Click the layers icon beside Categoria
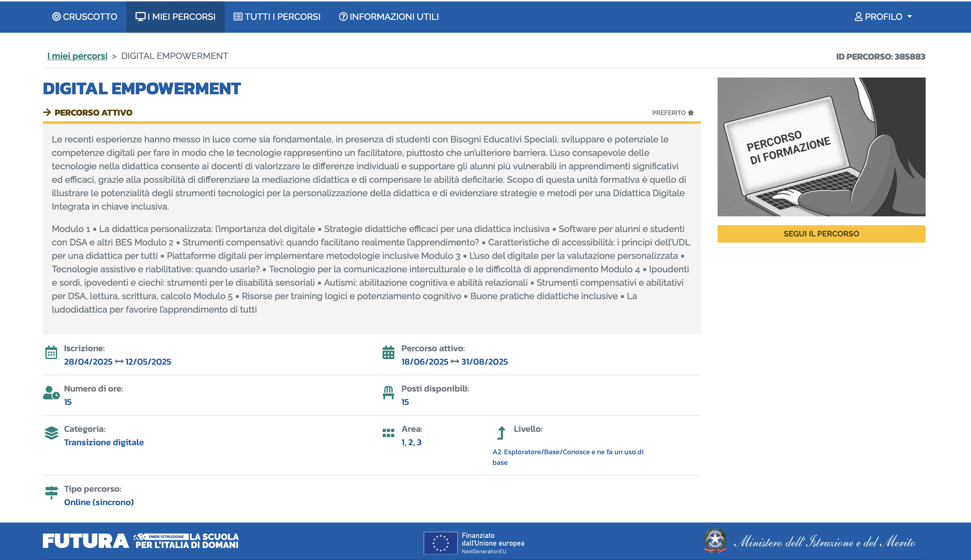971x560 pixels. (51, 433)
